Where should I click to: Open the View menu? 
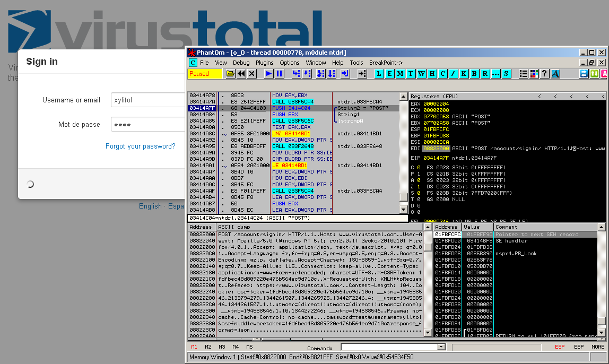(221, 63)
